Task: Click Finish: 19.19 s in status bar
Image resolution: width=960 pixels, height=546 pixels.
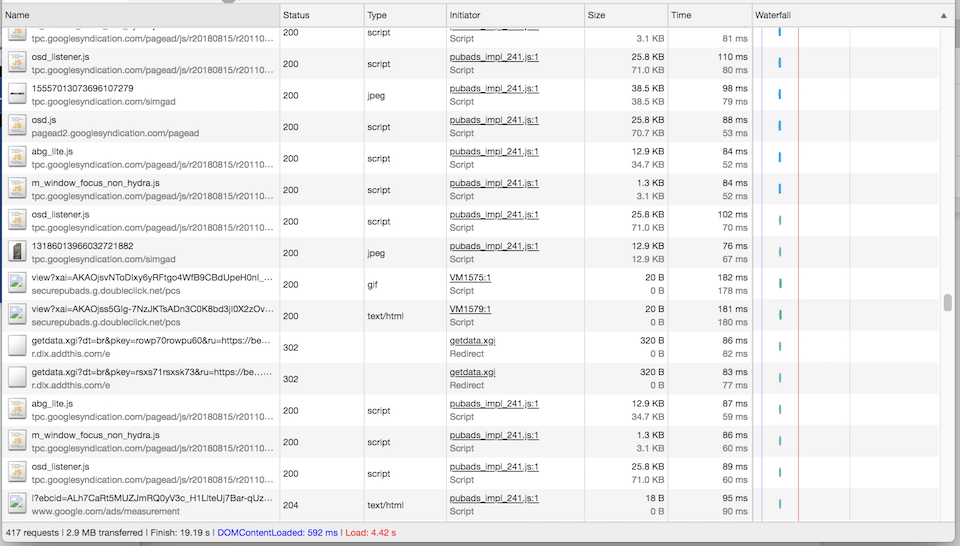Action: tap(180, 533)
